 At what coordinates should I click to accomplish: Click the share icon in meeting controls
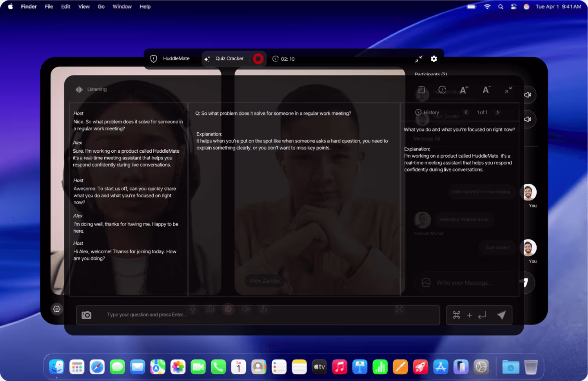[263, 309]
